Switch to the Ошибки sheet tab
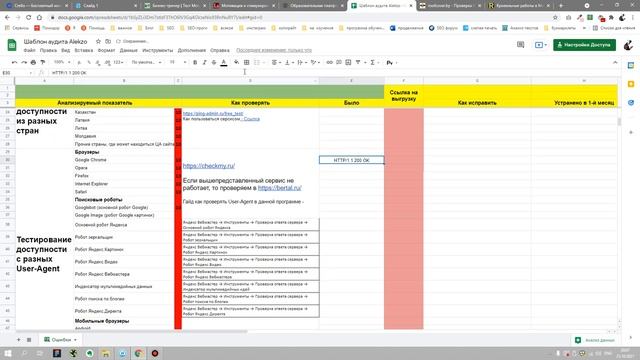 click(60, 340)
